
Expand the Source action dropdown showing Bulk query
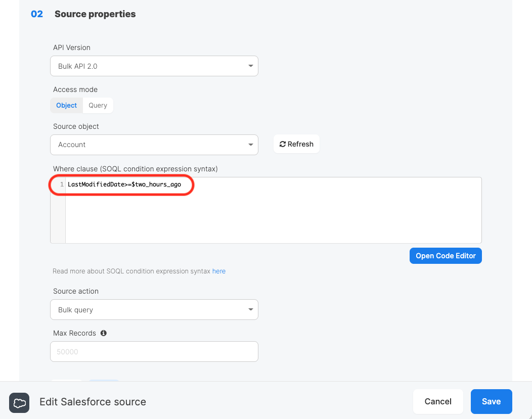click(154, 309)
